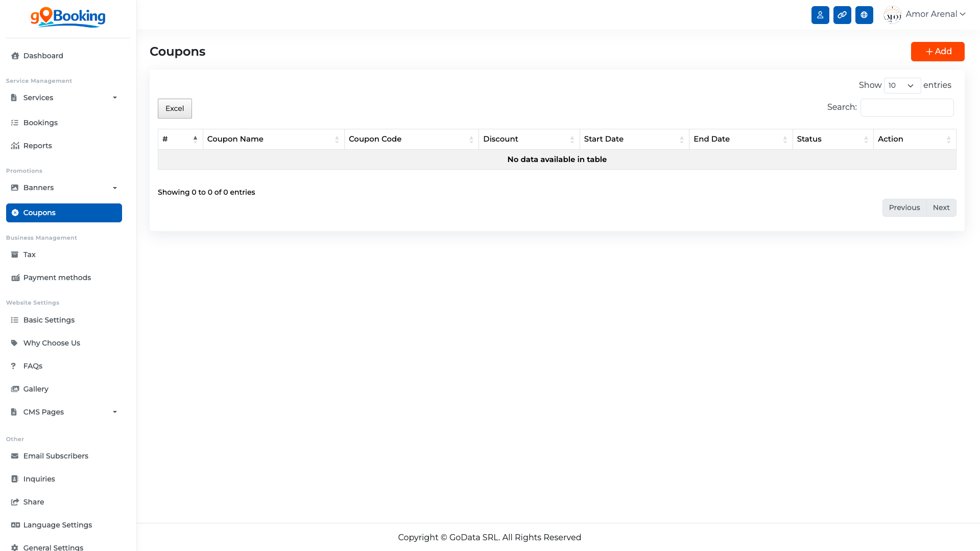This screenshot has height=551, width=980.
Task: Click the FAQs question mark icon
Action: coord(14,366)
